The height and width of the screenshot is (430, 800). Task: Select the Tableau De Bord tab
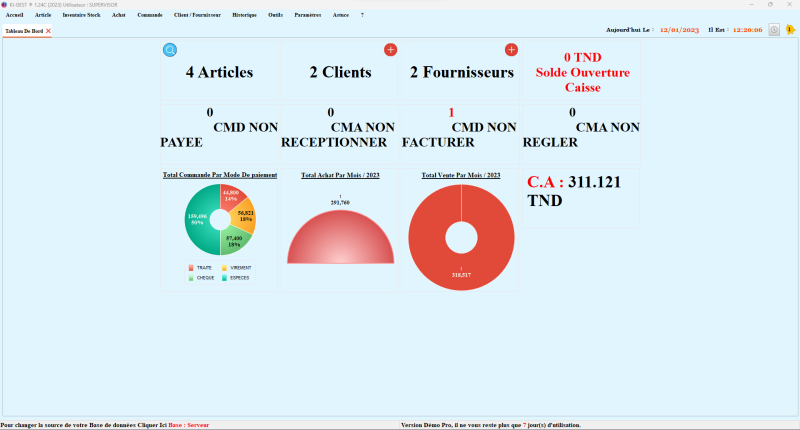click(23, 32)
